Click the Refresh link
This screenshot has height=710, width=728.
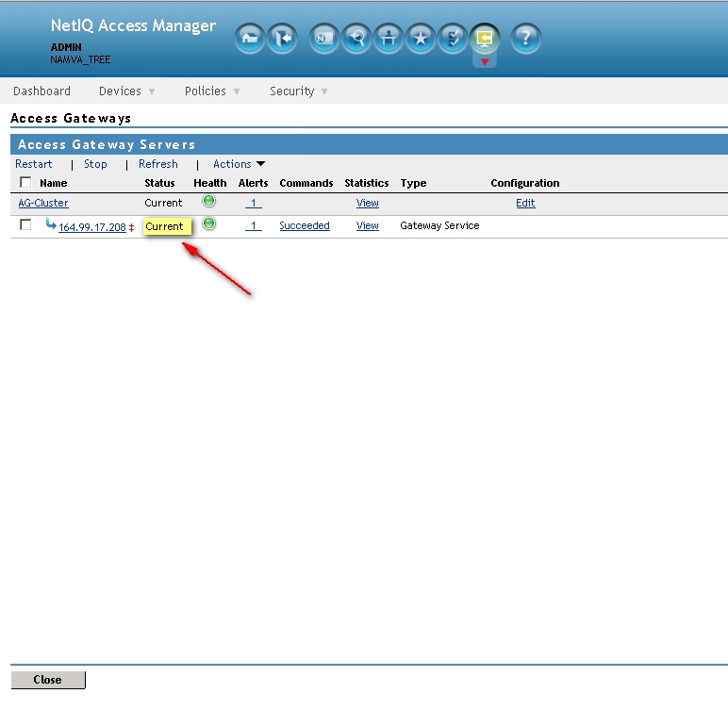157,164
